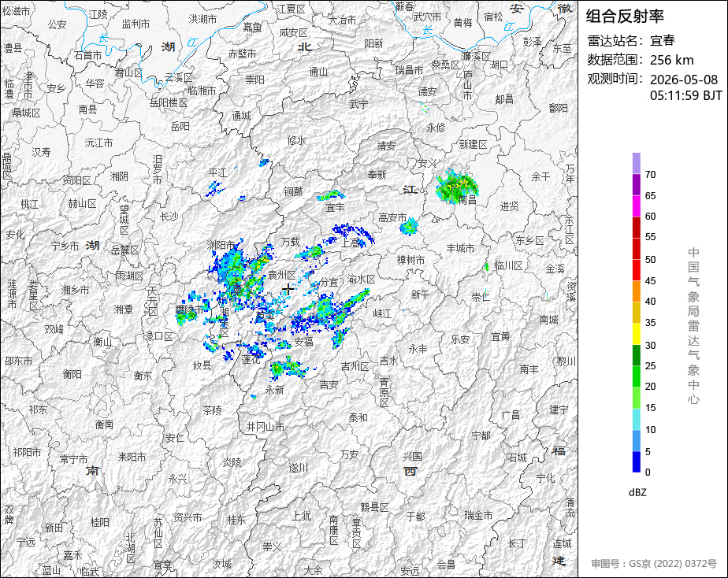This screenshot has width=728, height=578.
Task: Click the vertical 中国气象局雷达气象中心 credit
Action: coord(693,326)
